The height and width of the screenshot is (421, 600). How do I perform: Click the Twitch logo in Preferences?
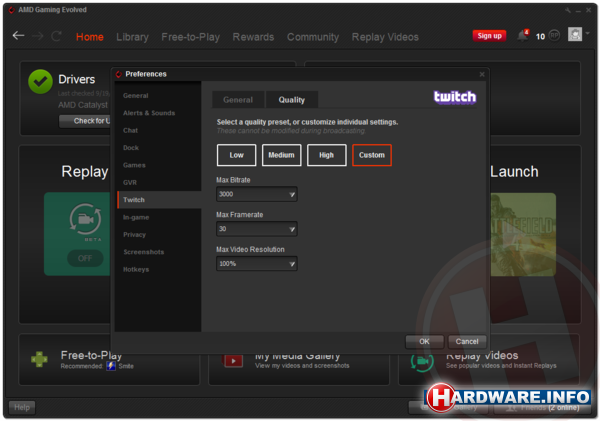(455, 97)
